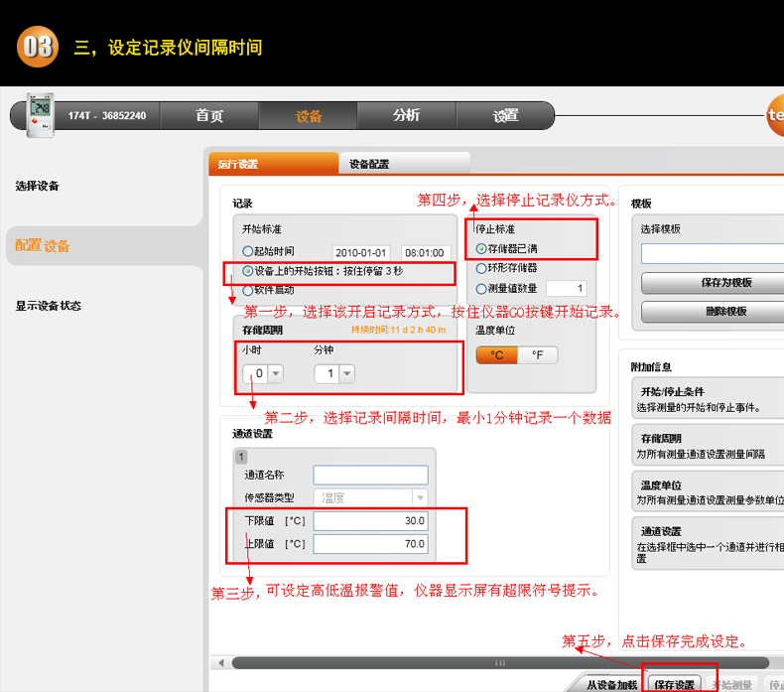Open the 首页 home tab

pyautogui.click(x=209, y=115)
